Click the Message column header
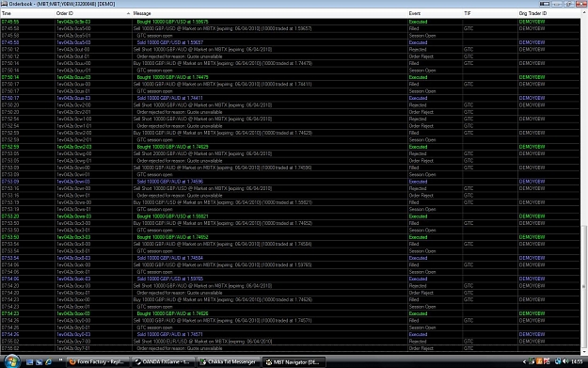Screen dimensions: 588x368 (x=269, y=13)
